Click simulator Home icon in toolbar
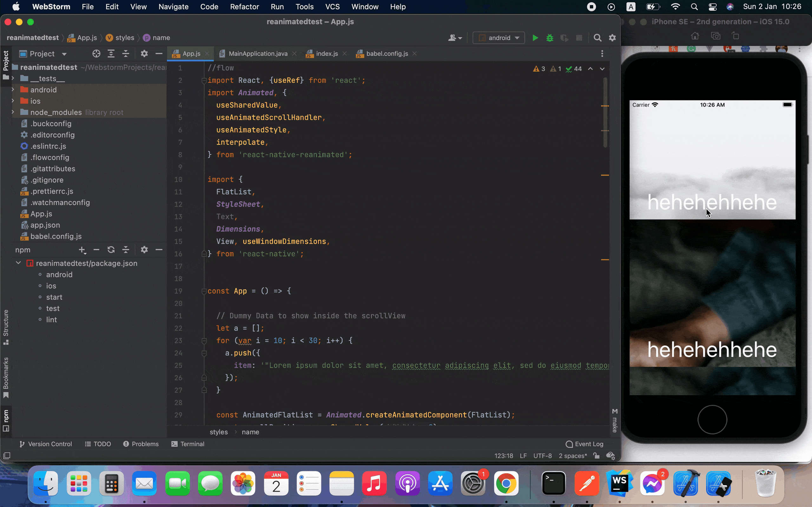812x507 pixels. 695,36
